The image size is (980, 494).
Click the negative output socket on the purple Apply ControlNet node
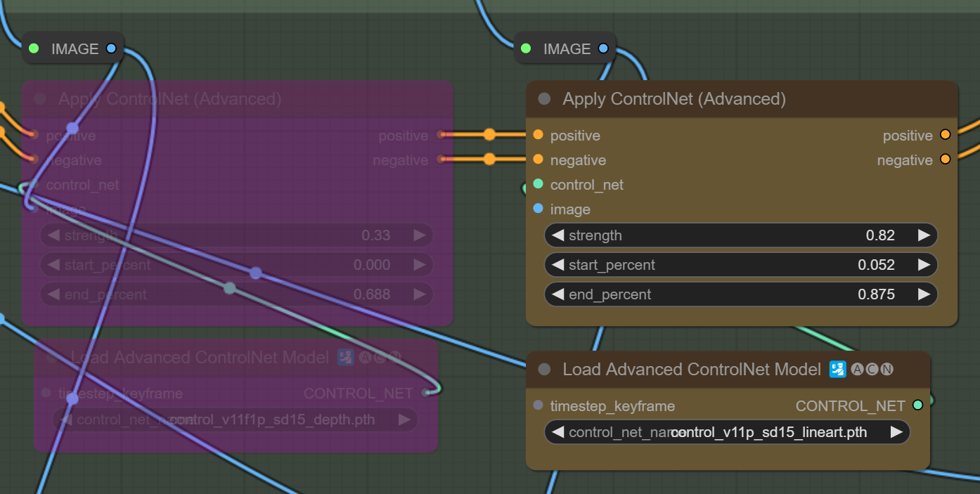coord(441,160)
